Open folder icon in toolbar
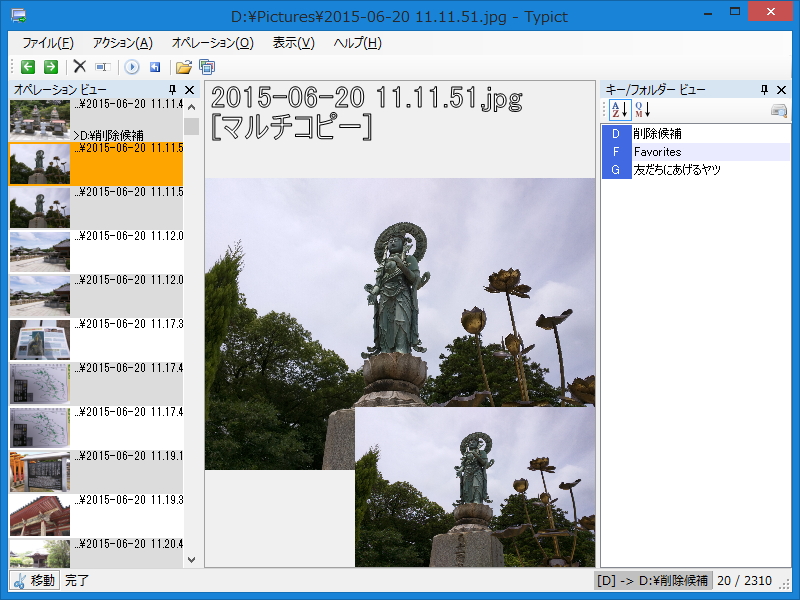The width and height of the screenshot is (800, 600). pyautogui.click(x=184, y=67)
